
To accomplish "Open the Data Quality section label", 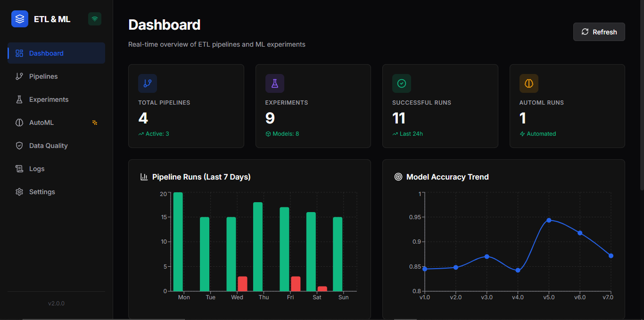I will pos(49,146).
